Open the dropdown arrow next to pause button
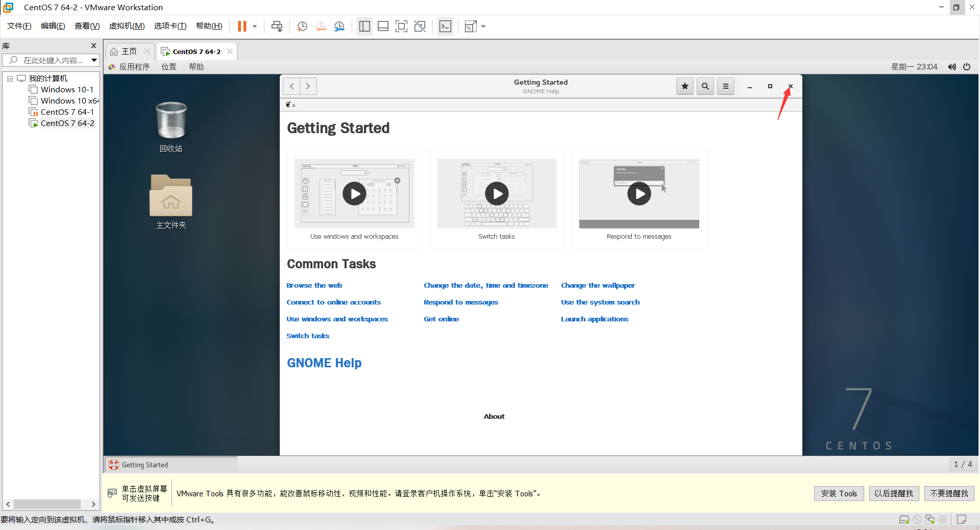980x530 pixels. point(255,27)
